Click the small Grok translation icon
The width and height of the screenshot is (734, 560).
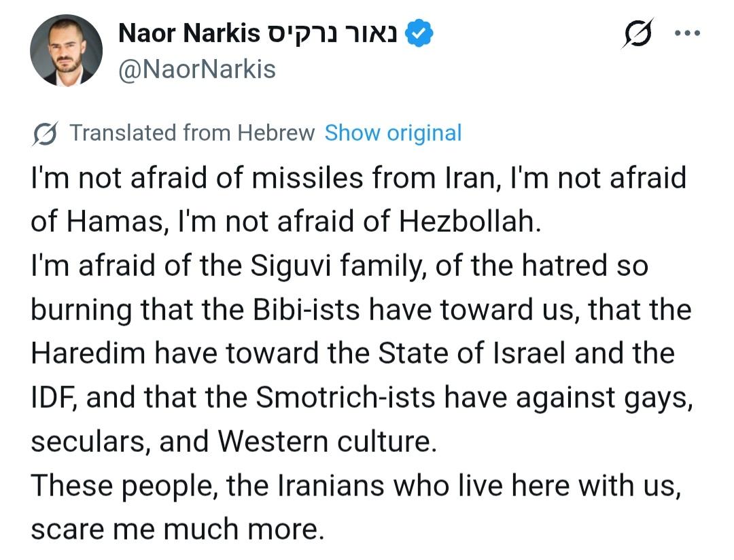tap(45, 133)
